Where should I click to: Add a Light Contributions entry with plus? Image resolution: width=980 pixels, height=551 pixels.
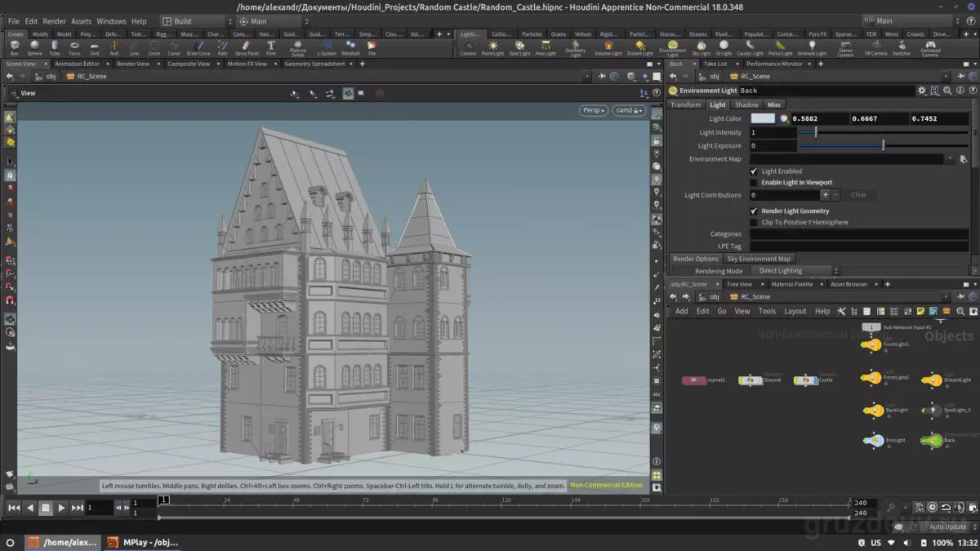click(825, 195)
